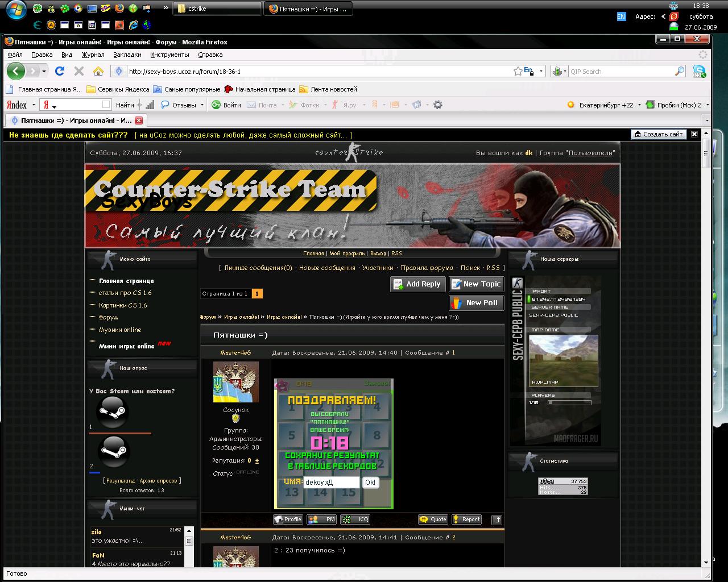This screenshot has width=728, height=582.
Task: Click the Firefox back arrow button
Action: click(16, 71)
